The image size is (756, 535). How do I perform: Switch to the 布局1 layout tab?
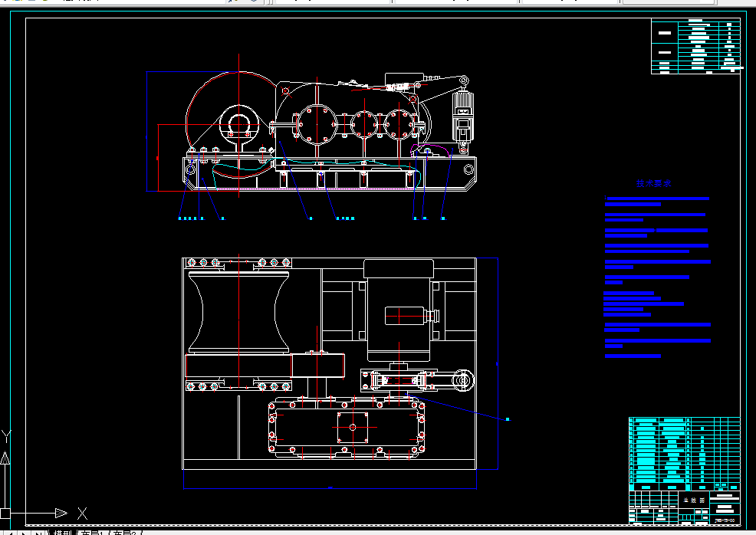click(x=92, y=533)
